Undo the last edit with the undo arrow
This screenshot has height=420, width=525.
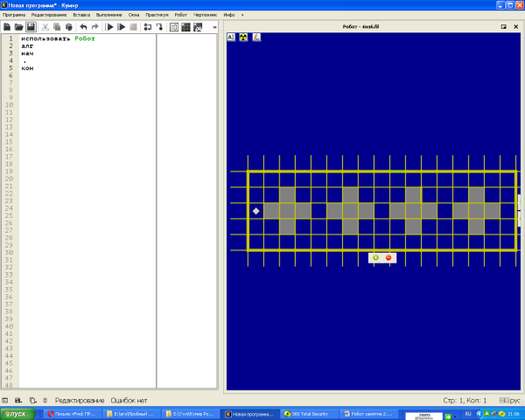click(x=83, y=27)
